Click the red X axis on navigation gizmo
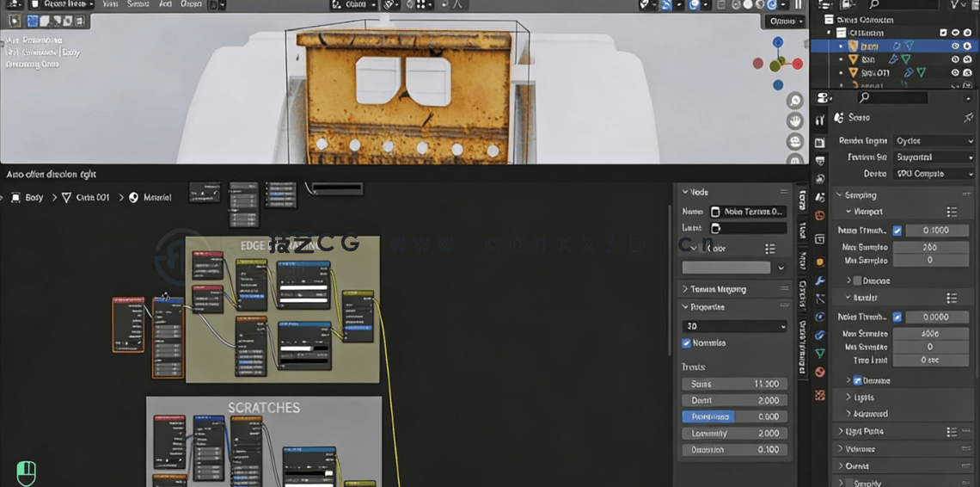980x487 pixels. tap(798, 64)
